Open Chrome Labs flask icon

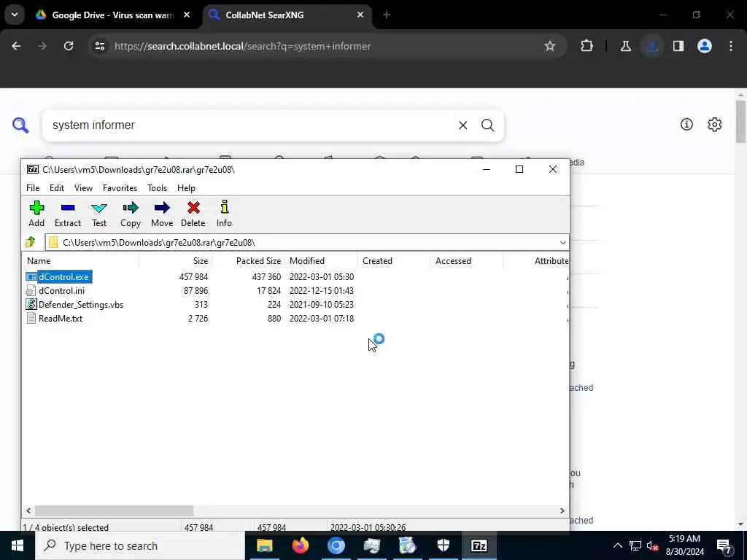pyautogui.click(x=625, y=46)
